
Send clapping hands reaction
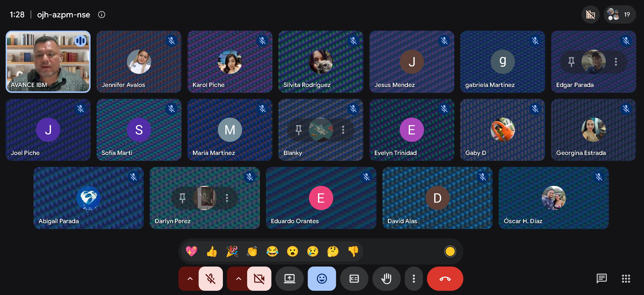click(x=252, y=251)
